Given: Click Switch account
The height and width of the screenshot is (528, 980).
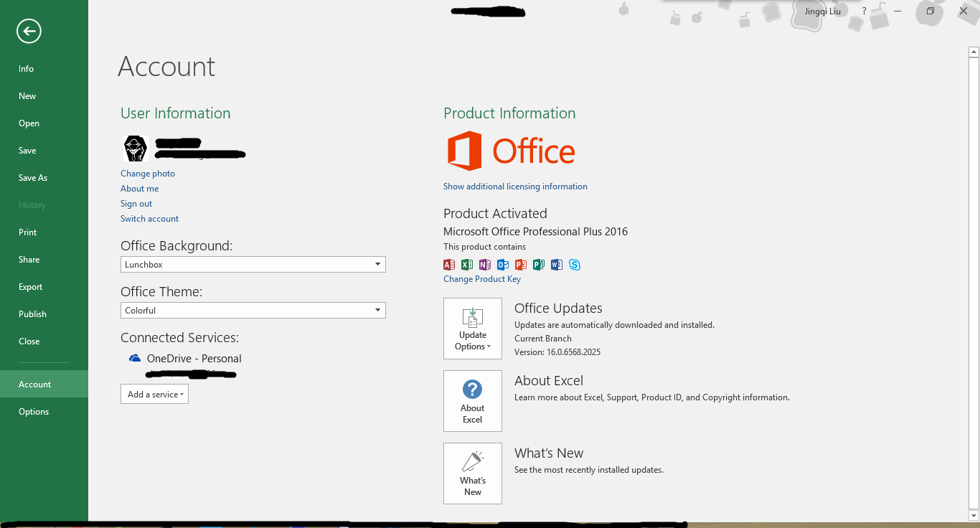Looking at the screenshot, I should coord(150,219).
